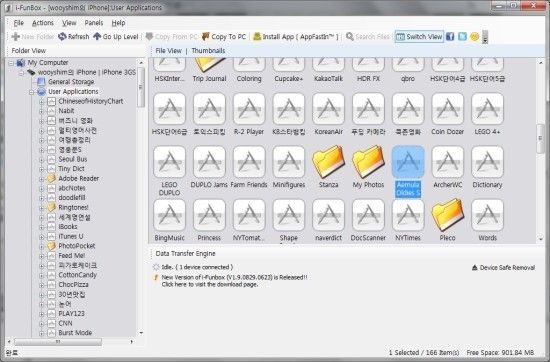Viewport: 550px width, 362px height.
Task: Switch to the Thumbnails tab
Action: click(x=208, y=51)
